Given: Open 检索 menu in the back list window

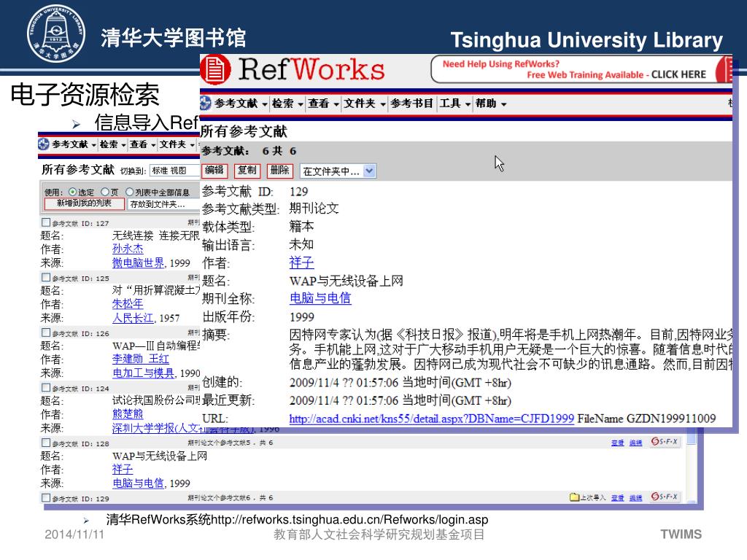Looking at the screenshot, I should click(x=112, y=144).
